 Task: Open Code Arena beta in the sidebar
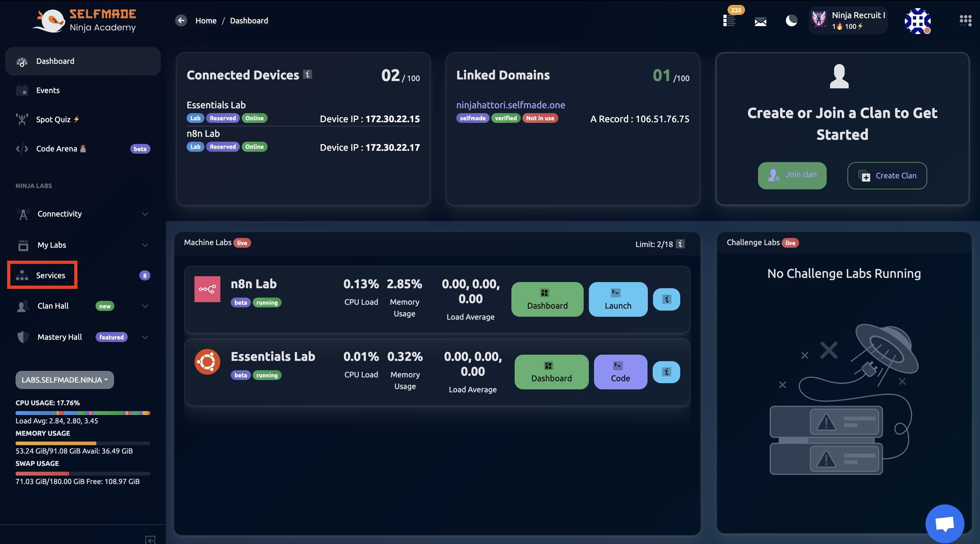[x=83, y=149]
